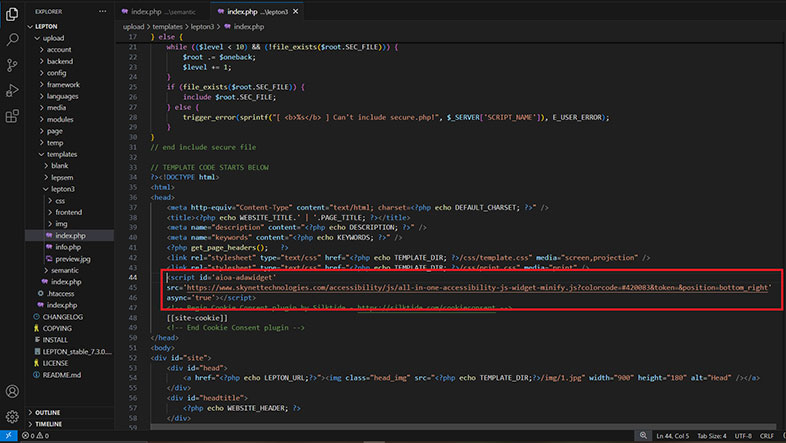Open the Extensions view
Image resolution: width=786 pixels, height=443 pixels.
[12, 117]
